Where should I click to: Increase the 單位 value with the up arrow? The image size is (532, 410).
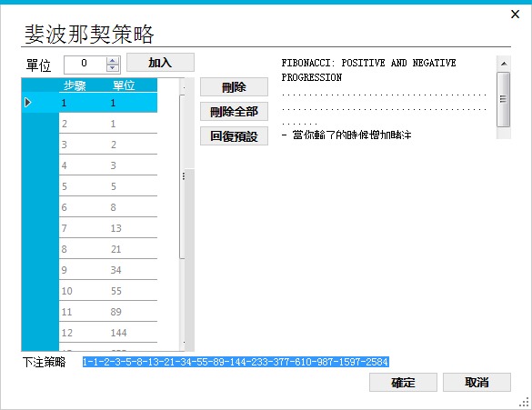pos(112,61)
